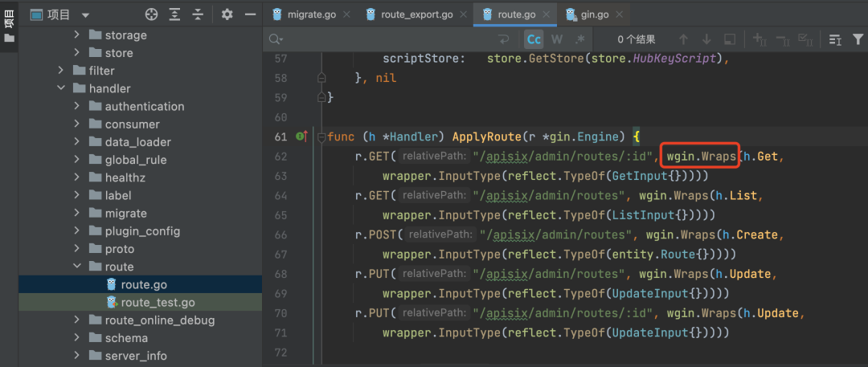Image resolution: width=868 pixels, height=367 pixels.
Task: Click the Collapse All icon in project panel
Action: (198, 15)
